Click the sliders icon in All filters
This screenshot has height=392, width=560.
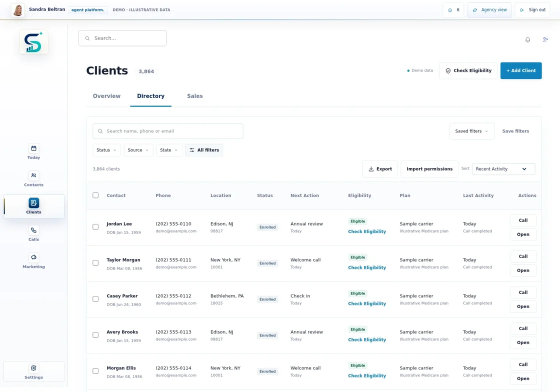[192, 150]
